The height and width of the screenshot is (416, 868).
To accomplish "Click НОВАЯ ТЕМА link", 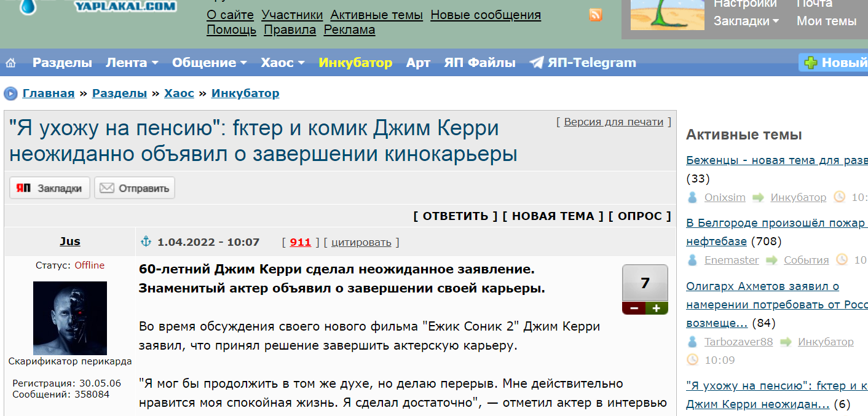I will [x=553, y=216].
